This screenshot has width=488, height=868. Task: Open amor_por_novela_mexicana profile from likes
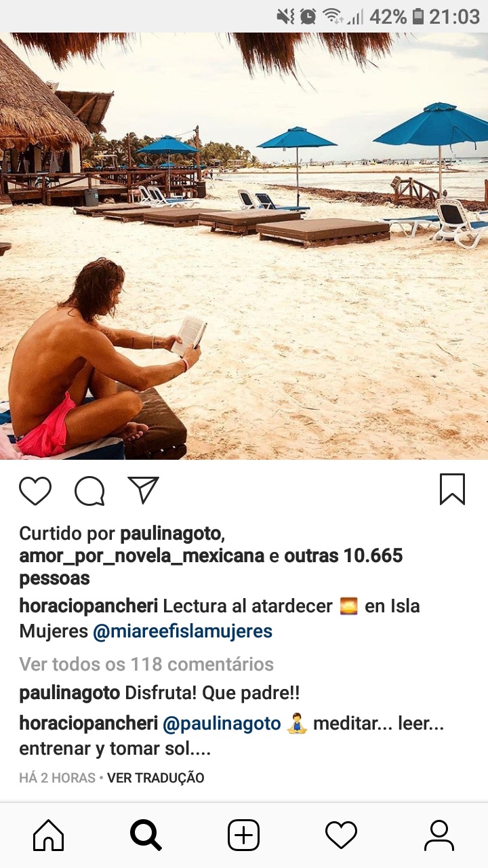[x=142, y=556]
